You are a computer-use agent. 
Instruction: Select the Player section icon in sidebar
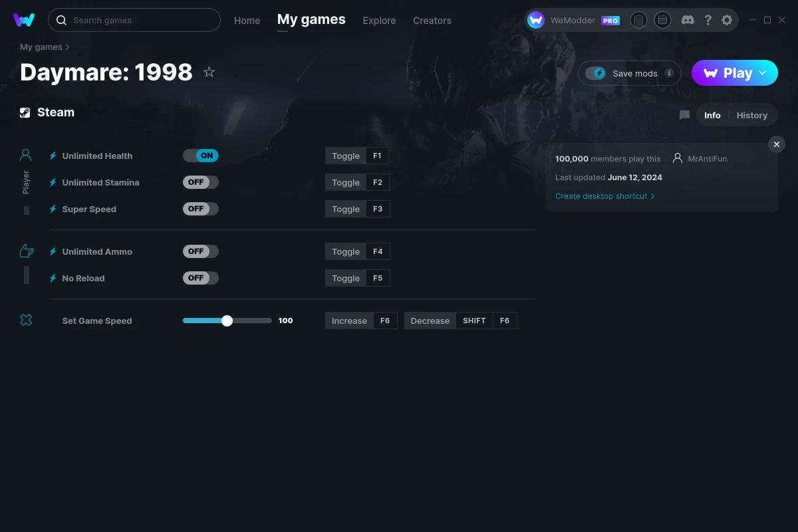(25, 154)
